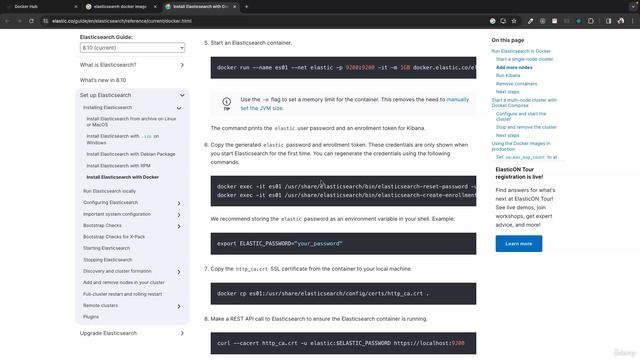The image size is (640, 360).
Task: Open Full-cluster restart and rolling restart
Action: [122, 294]
